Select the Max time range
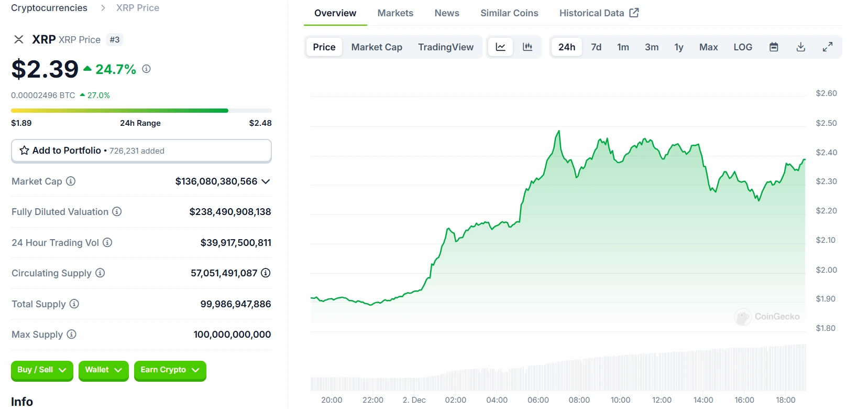Viewport: 868px width, 409px height. click(x=708, y=47)
